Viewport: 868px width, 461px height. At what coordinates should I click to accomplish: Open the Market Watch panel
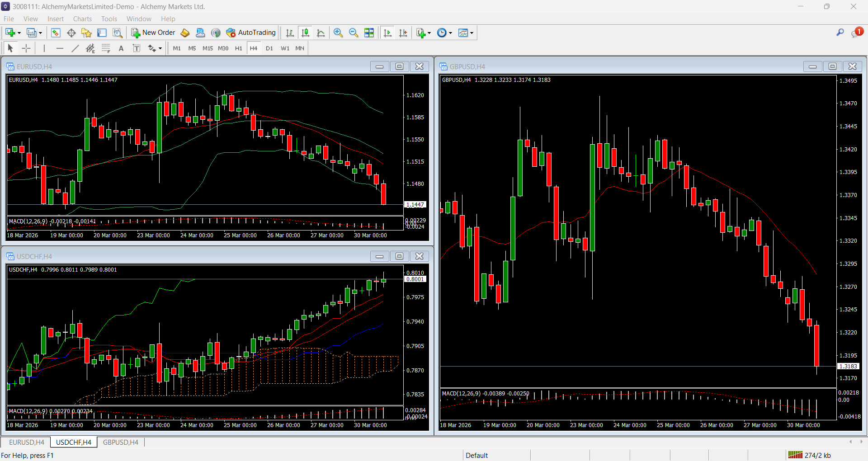[56, 33]
